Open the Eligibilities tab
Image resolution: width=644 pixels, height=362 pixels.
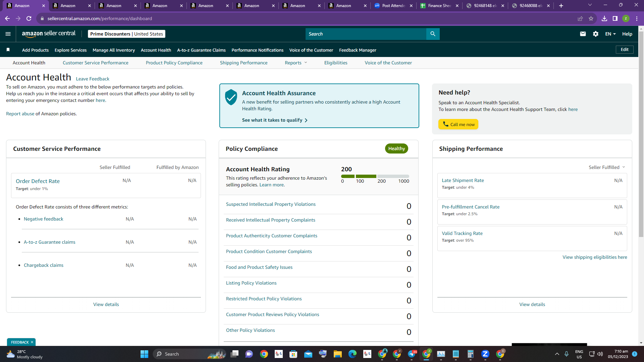click(336, 63)
